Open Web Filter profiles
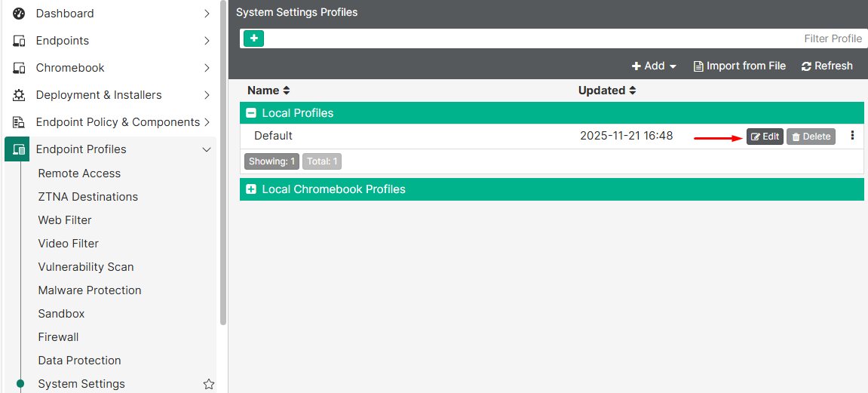Viewport: 868px width, 393px height. [x=65, y=220]
